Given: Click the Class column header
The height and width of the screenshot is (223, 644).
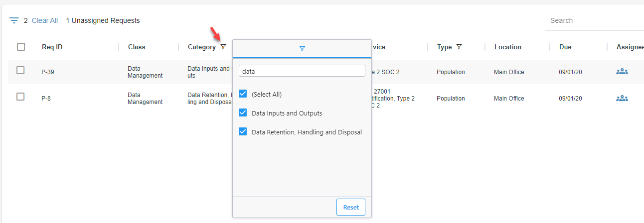Looking at the screenshot, I should point(137,47).
